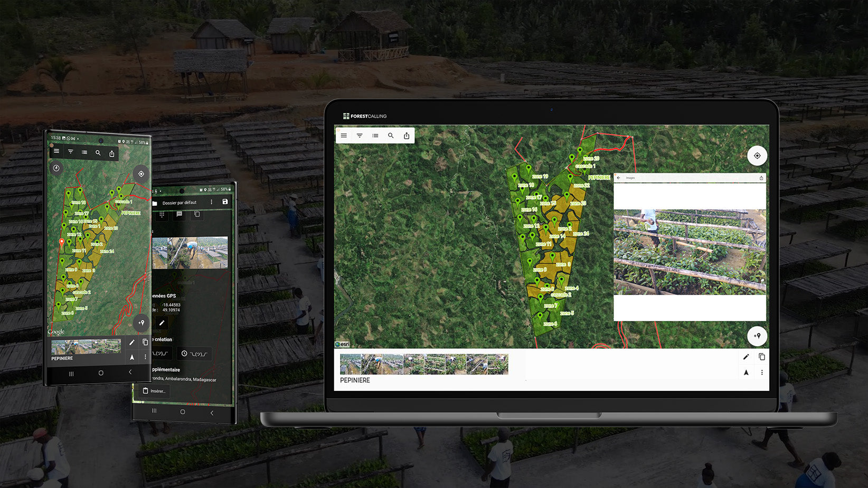This screenshot has width=868, height=488.
Task: Click back arrow in the Images viewer
Action: [x=619, y=178]
